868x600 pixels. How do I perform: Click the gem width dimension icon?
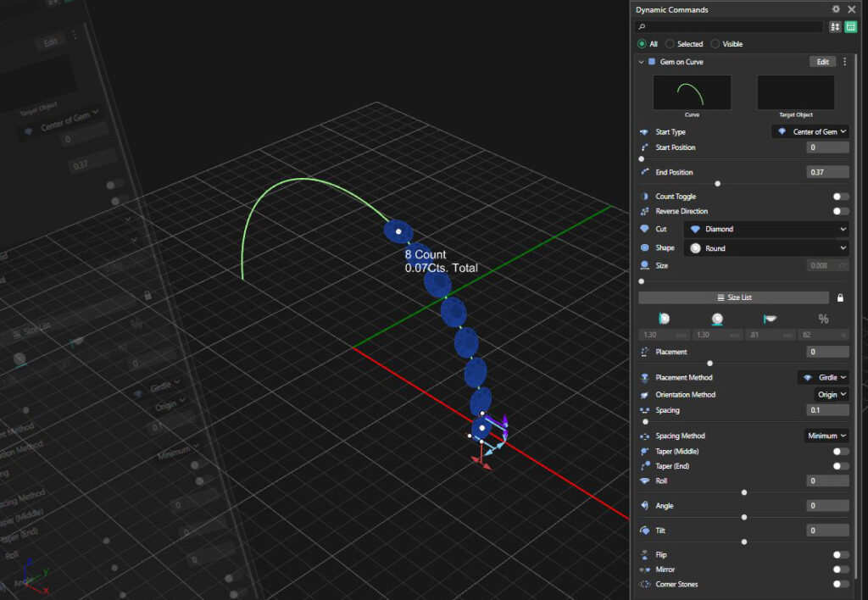[x=717, y=319]
